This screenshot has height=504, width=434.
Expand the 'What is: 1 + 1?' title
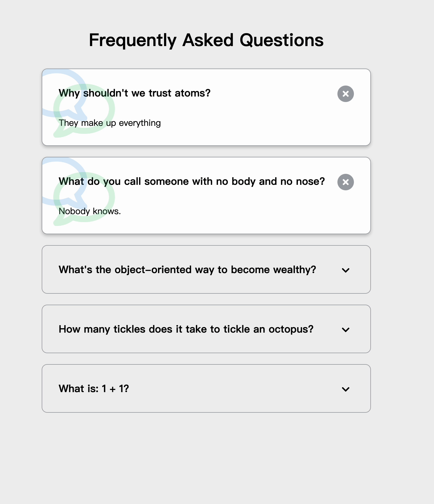pos(94,389)
